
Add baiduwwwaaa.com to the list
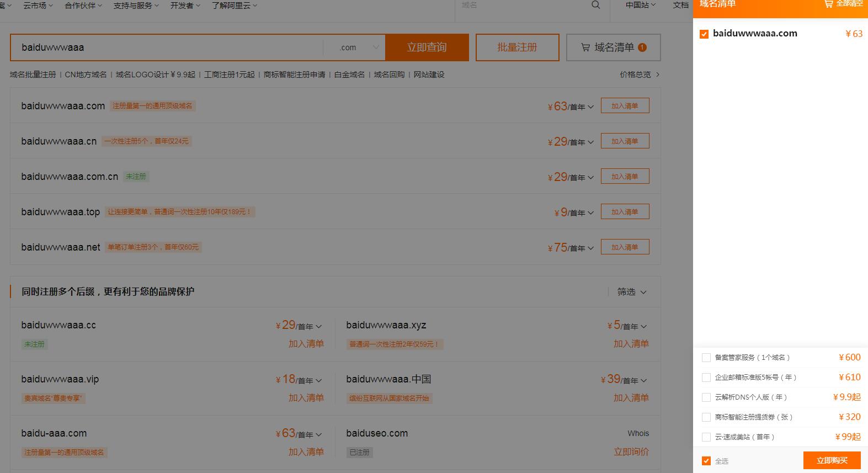pos(625,106)
